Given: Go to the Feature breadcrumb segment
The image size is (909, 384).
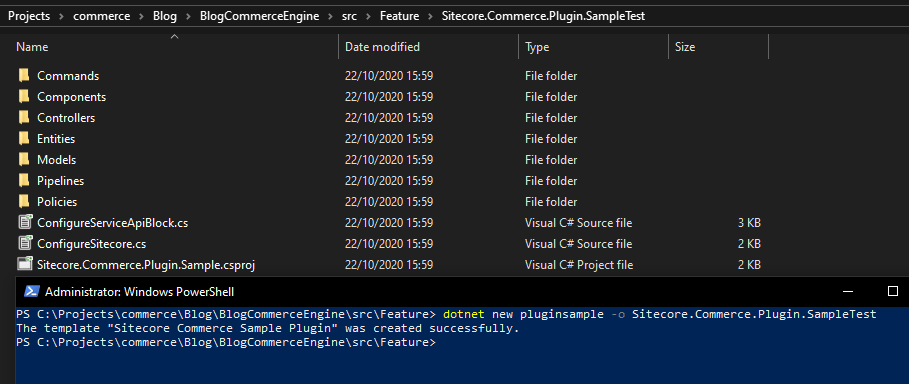Looking at the screenshot, I should [x=399, y=16].
